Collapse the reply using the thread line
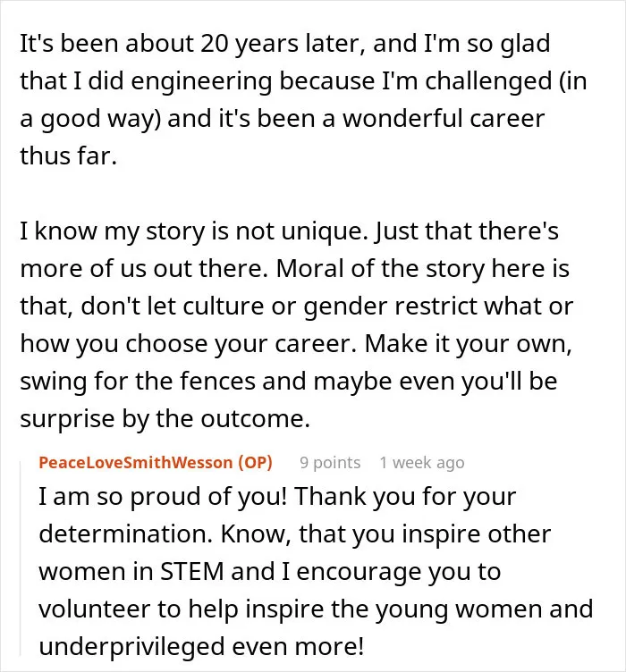The width and height of the screenshot is (626, 672). 21,558
